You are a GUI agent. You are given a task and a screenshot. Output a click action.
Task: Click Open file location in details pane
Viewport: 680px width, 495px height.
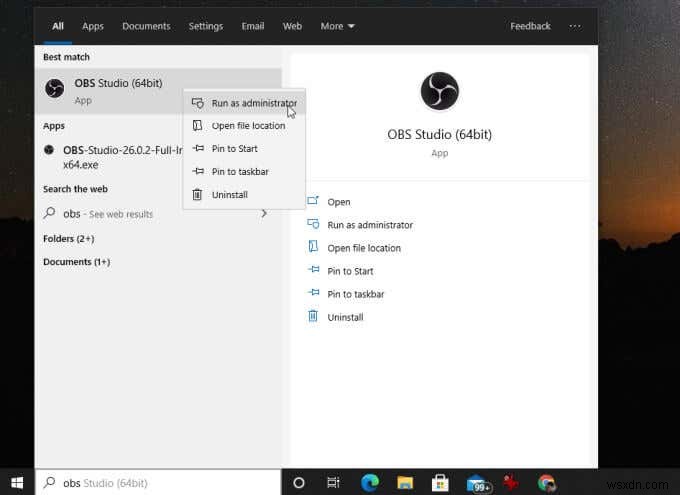(x=364, y=248)
